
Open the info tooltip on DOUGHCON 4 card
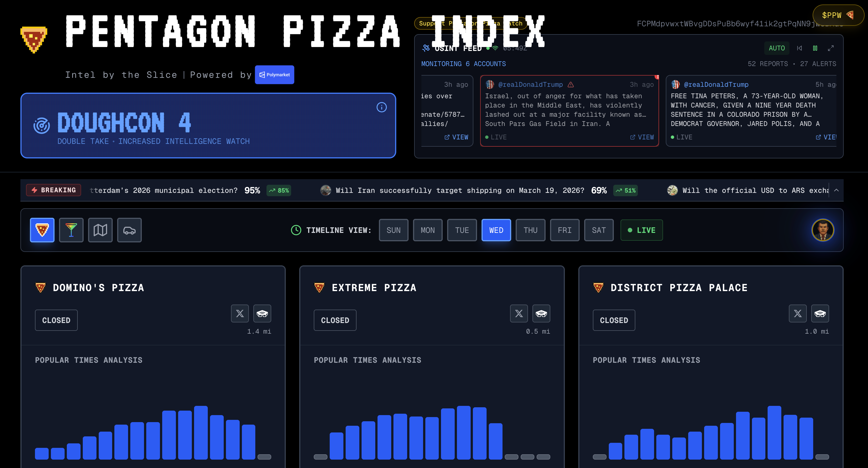tap(381, 107)
